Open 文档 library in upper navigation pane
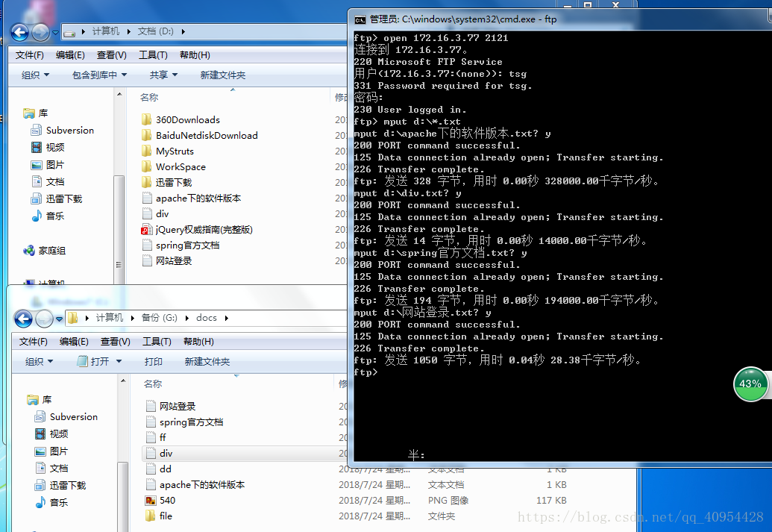 (48, 182)
